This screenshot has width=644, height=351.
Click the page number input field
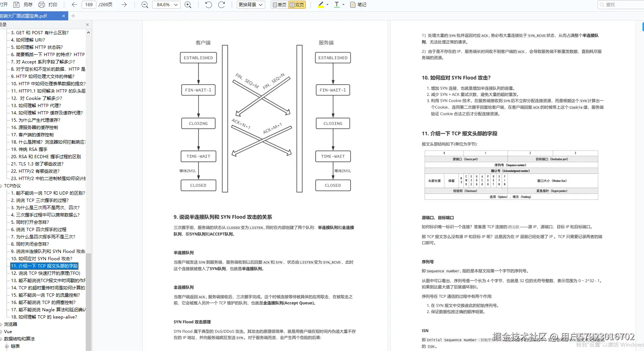pyautogui.click(x=89, y=5)
